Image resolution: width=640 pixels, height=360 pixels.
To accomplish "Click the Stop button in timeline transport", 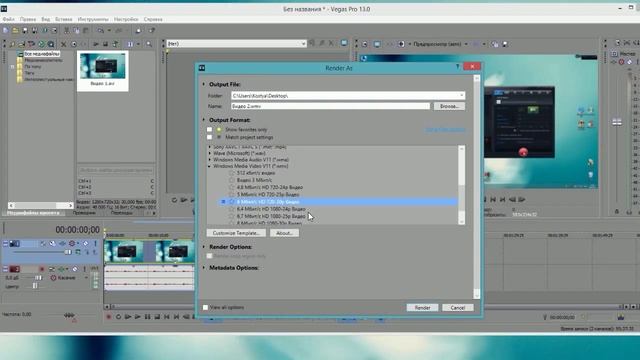I will tap(157, 317).
